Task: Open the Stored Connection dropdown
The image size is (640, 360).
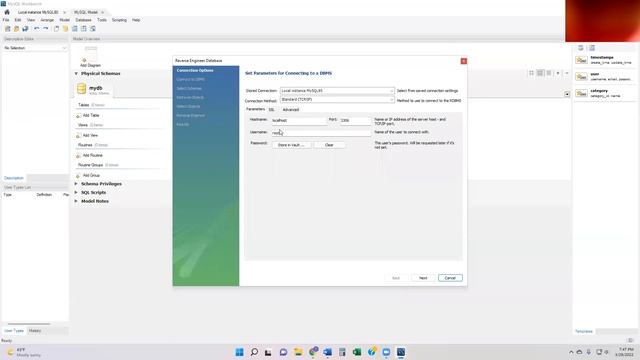Action: (x=337, y=91)
